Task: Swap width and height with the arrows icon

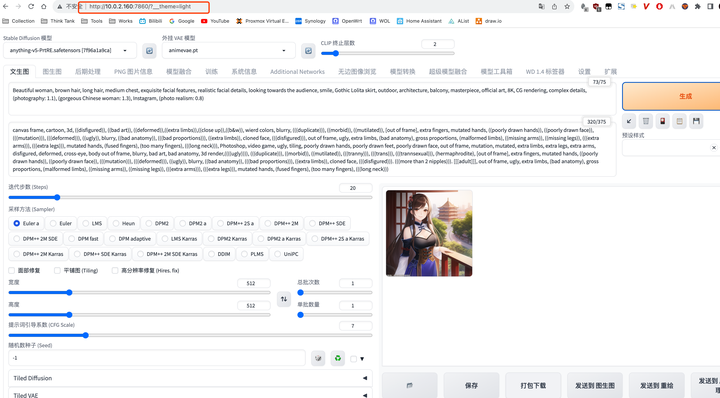Action: click(284, 299)
